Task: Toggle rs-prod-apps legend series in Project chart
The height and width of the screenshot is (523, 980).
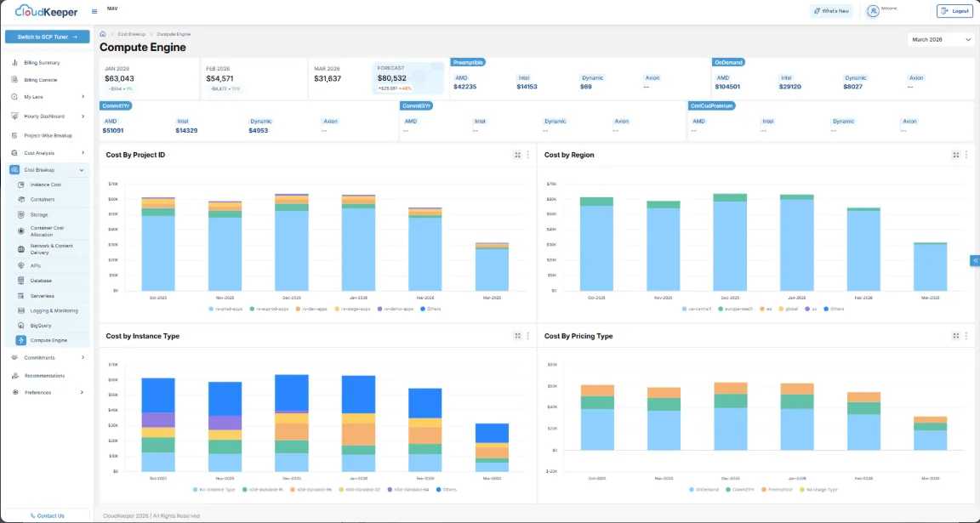Action: (226, 309)
